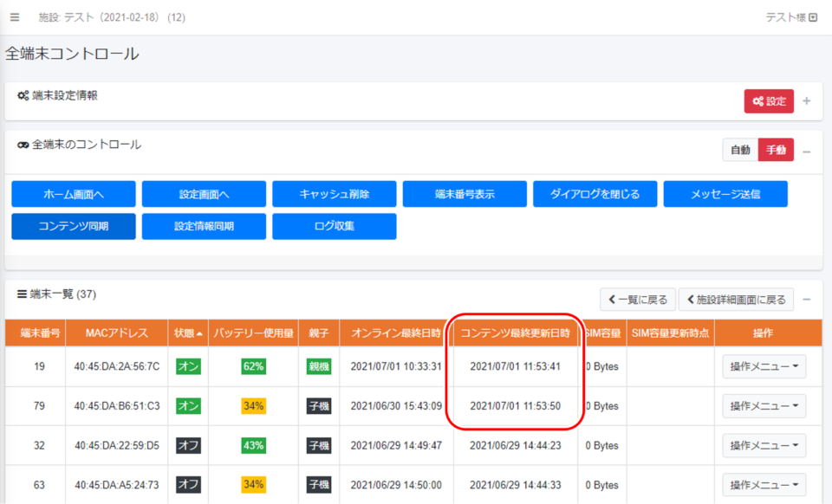This screenshot has height=504, width=832.
Task: Return via 施設詳細画面に戻る button
Action: (x=736, y=300)
